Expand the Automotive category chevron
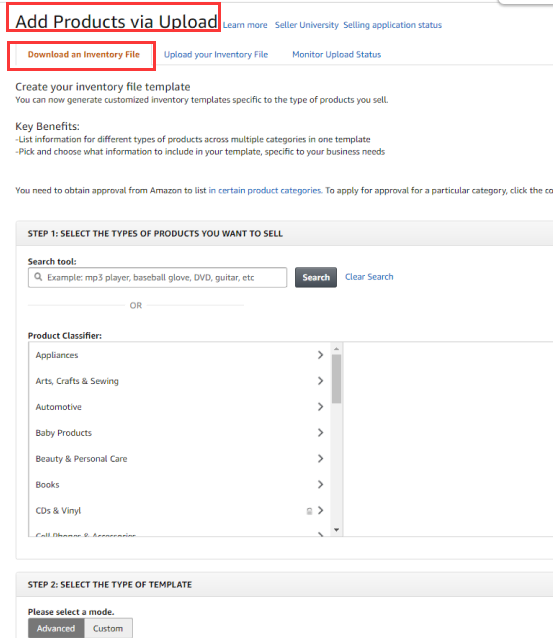 (320, 407)
